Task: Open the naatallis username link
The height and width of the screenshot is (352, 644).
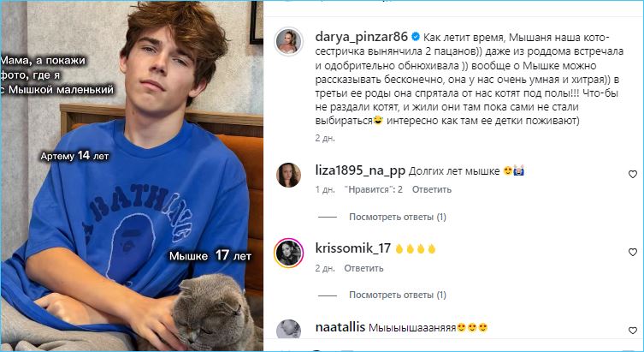Action: pos(340,327)
